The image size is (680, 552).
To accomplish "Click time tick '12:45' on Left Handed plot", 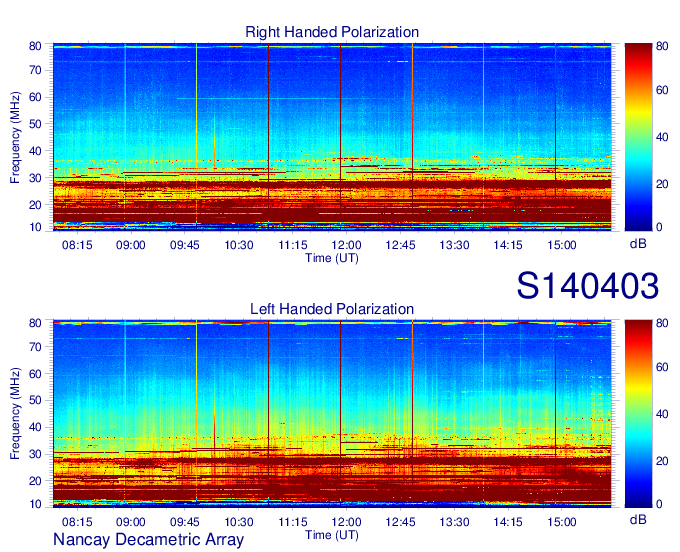I will 400,522.
